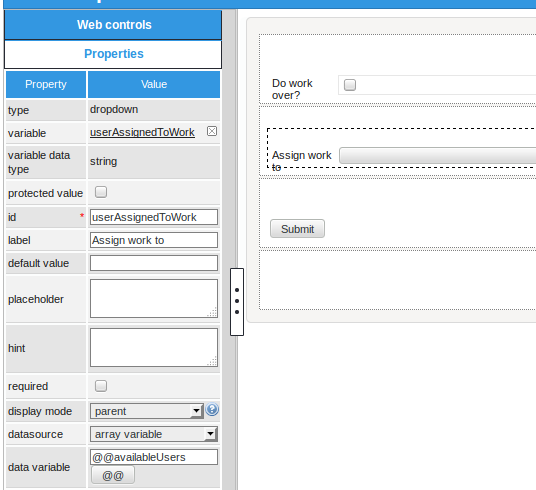The image size is (536, 490).
Task: Switch to the Web controls tab
Action: [x=113, y=25]
